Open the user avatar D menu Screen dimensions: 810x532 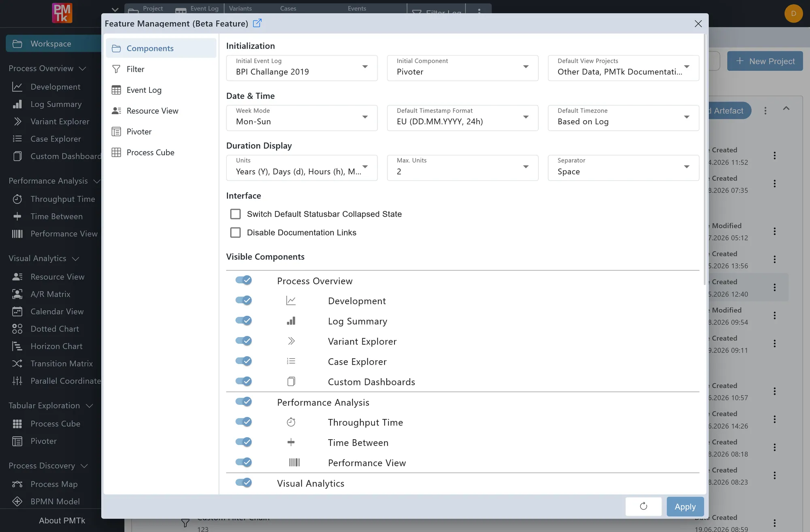pos(793,13)
